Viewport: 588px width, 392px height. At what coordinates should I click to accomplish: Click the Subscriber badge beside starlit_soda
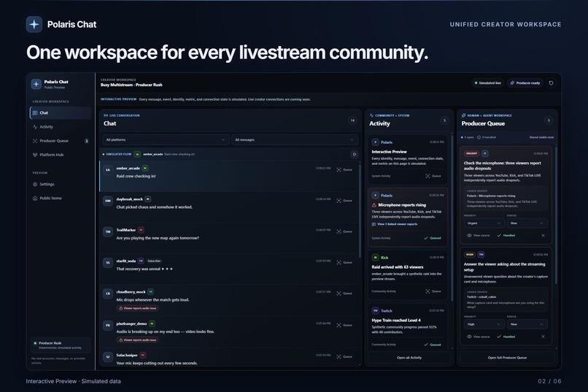pos(154,261)
